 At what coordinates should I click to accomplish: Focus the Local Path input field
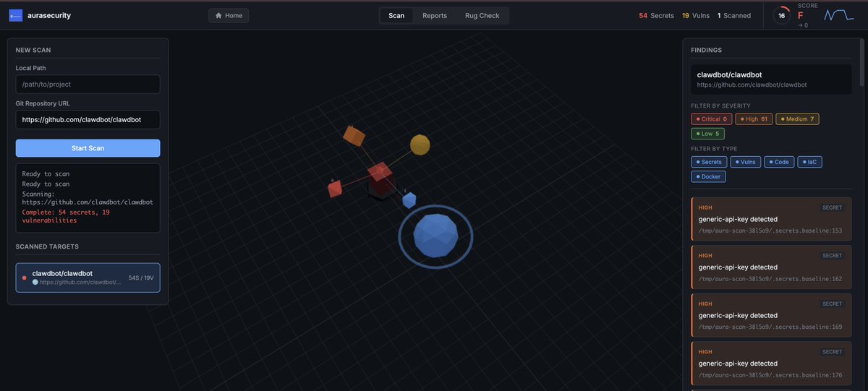tap(88, 84)
